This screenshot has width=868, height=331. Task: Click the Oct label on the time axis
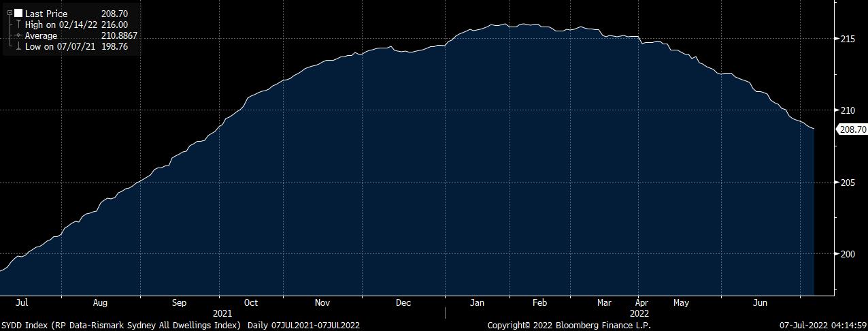[250, 302]
